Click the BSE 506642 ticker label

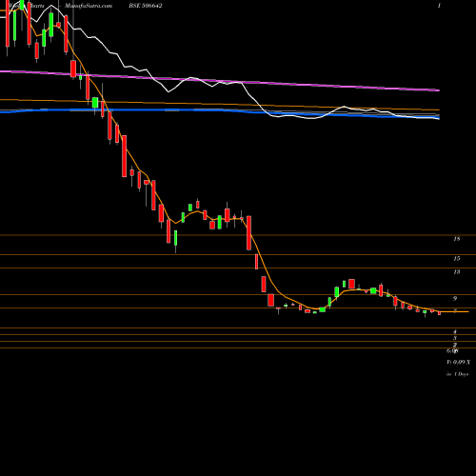147,6
